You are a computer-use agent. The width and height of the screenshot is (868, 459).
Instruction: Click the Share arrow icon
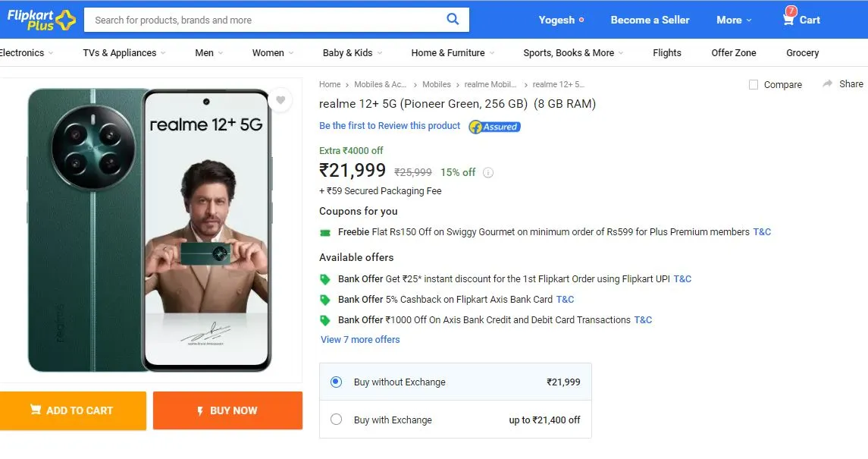coord(828,83)
